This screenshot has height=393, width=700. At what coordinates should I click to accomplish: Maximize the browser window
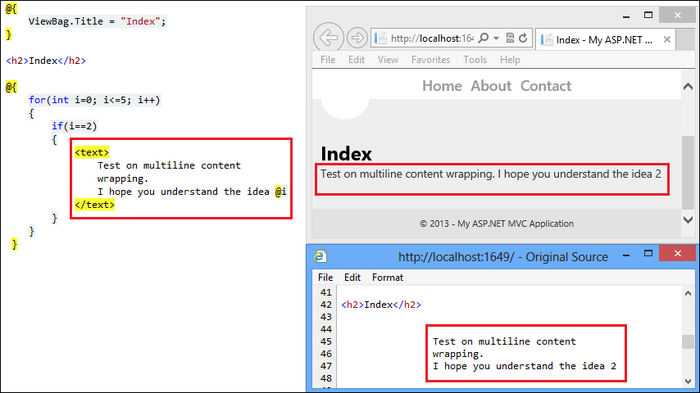point(648,15)
